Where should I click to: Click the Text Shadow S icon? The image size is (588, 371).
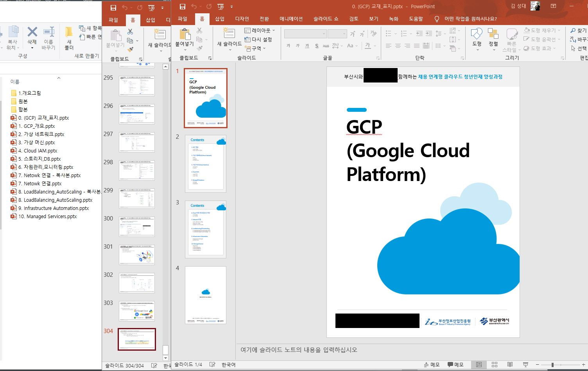[x=317, y=46]
